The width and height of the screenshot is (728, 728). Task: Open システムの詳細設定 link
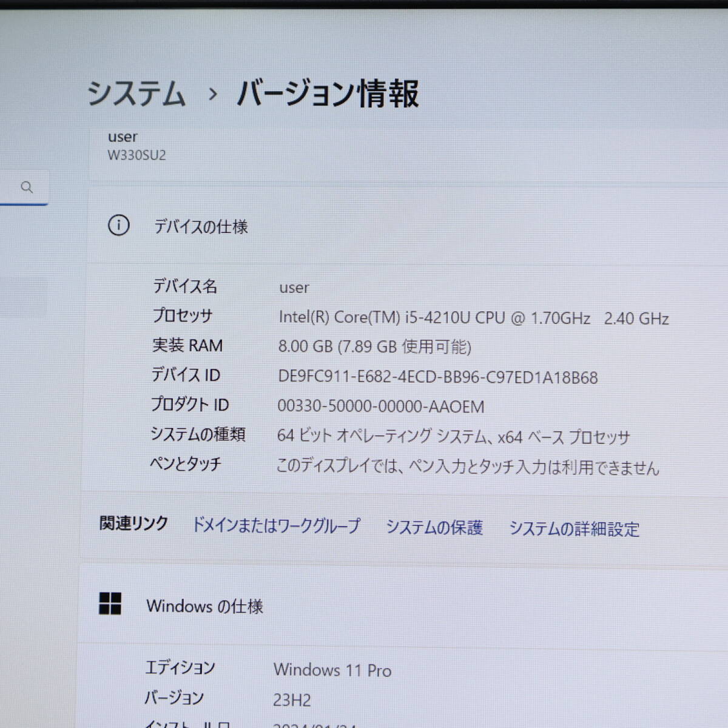pos(574,529)
